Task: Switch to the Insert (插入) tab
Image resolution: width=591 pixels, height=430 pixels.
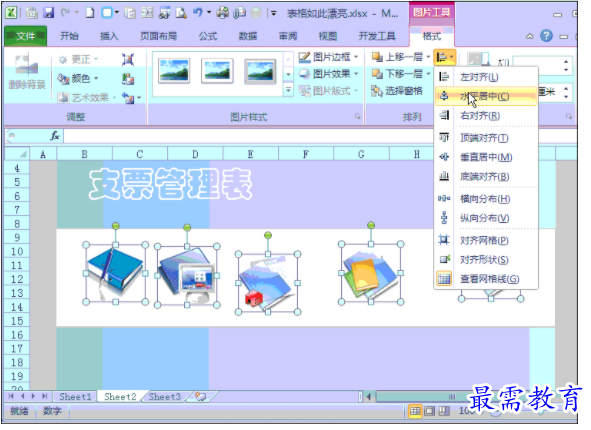Action: [x=109, y=36]
